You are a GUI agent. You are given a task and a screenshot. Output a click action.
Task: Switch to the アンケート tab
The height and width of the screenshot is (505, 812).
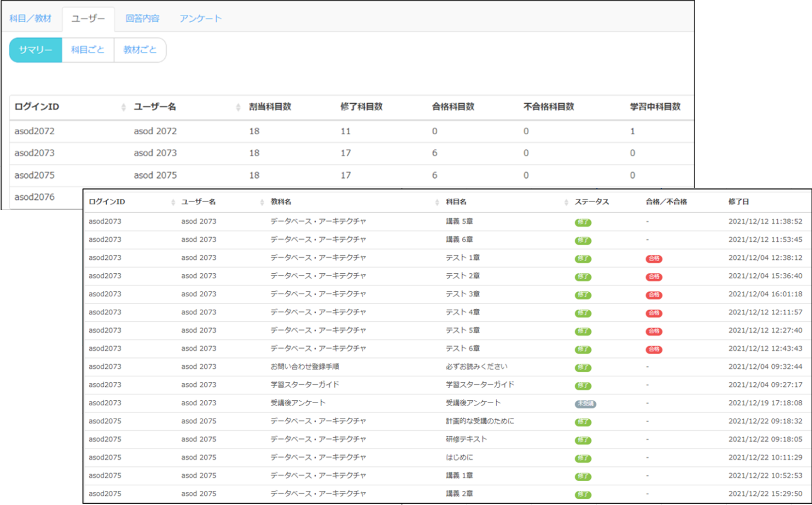click(200, 18)
